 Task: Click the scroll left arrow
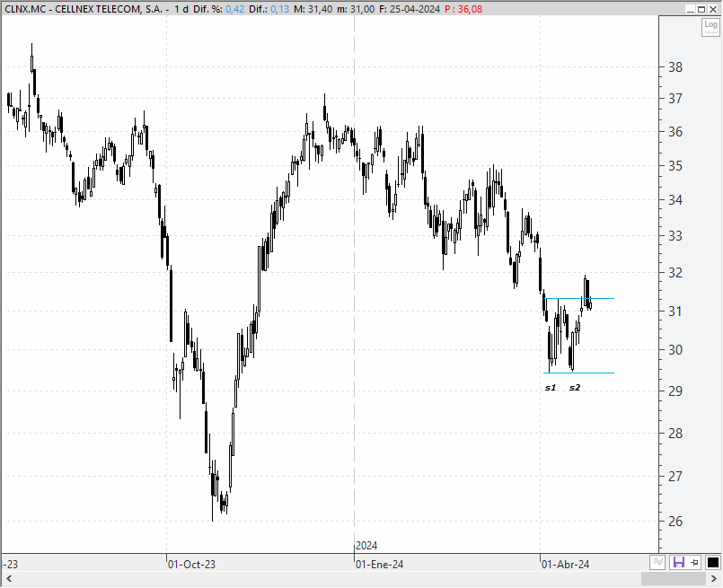[x=9, y=578]
